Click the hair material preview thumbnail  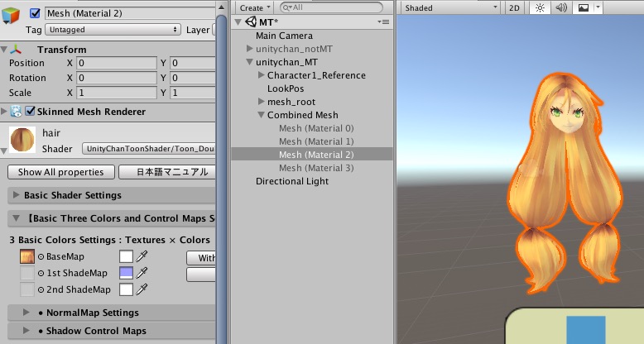point(22,140)
